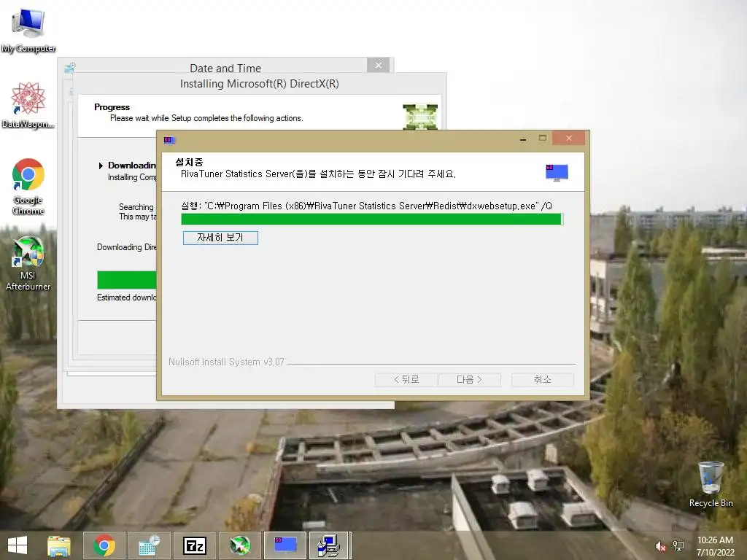Click the Windows Start button
The image size is (747, 560).
click(18, 545)
